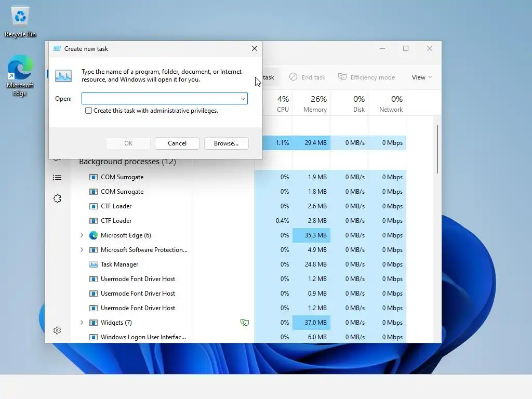This screenshot has height=399, width=532.
Task: Click the Microsoft Edge process icon
Action: 94,235
